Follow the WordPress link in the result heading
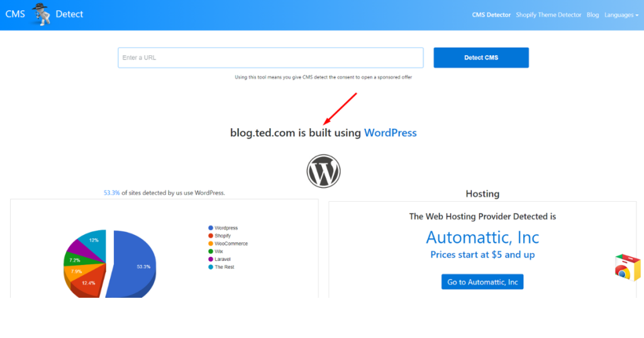Screen dimensions: 644x338 tap(390, 133)
